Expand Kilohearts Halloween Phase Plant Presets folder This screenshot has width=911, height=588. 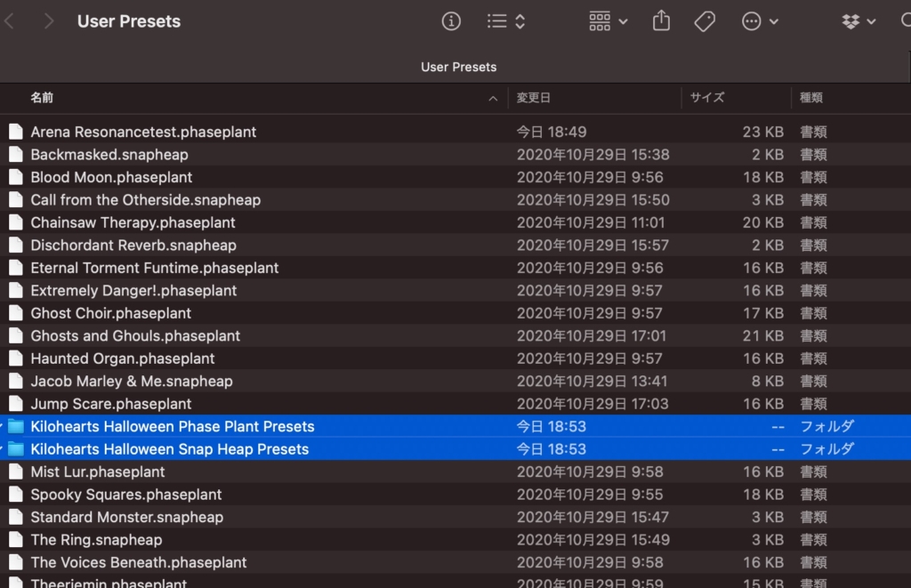(x=3, y=426)
